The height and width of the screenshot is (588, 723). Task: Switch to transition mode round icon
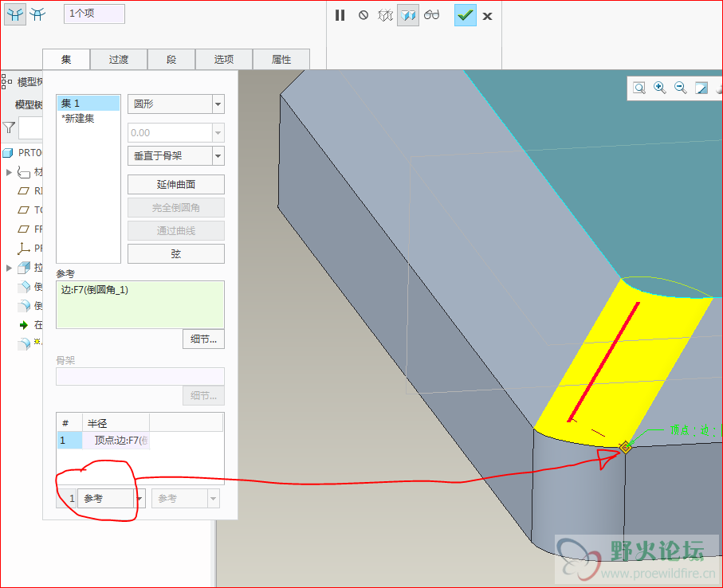coord(37,15)
